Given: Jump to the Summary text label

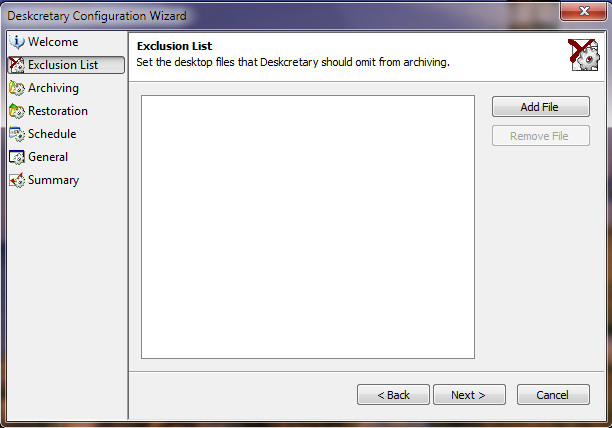Looking at the screenshot, I should (x=53, y=180).
